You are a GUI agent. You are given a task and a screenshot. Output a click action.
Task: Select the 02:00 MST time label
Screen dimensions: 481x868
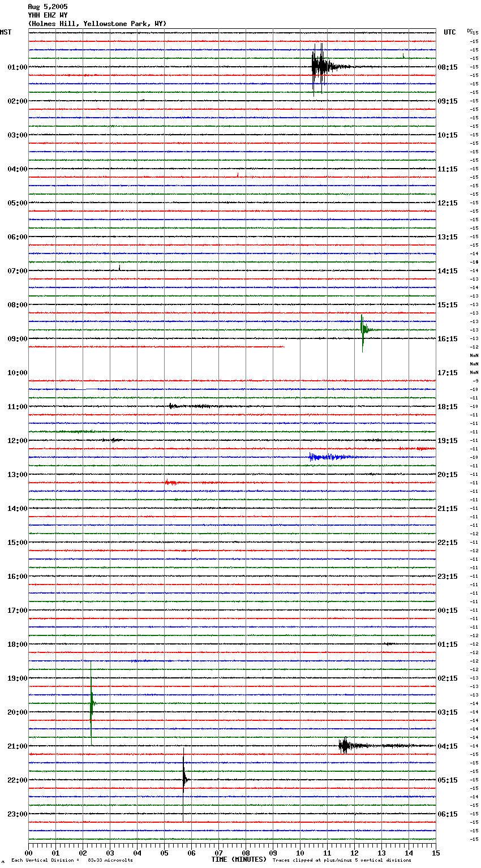tap(18, 101)
